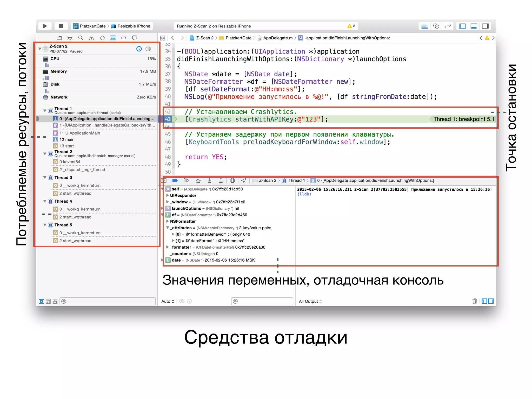This screenshot has width=532, height=399.
Task: Click the debug navigator filter field
Action: [108, 301]
